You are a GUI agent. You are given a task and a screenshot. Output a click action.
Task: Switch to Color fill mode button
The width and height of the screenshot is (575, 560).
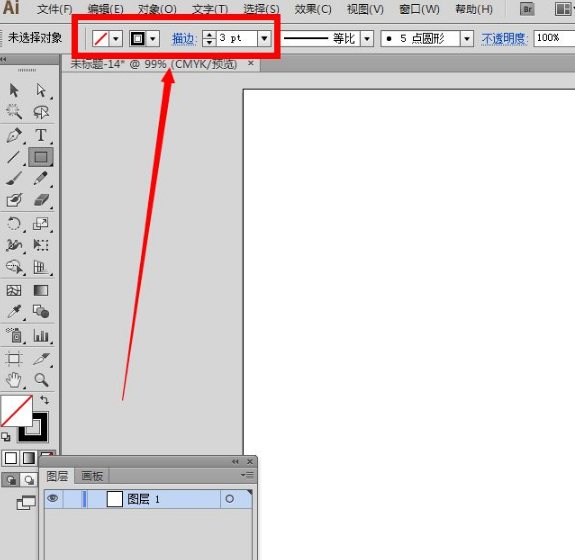click(11, 458)
